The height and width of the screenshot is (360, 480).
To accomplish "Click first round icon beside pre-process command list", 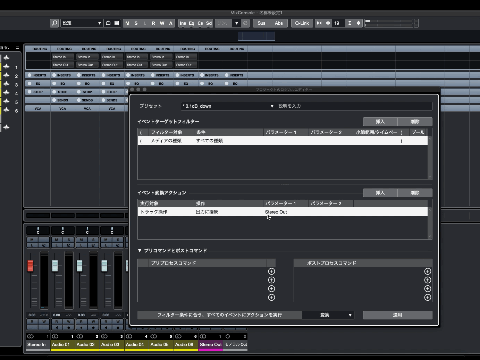I will point(271,271).
